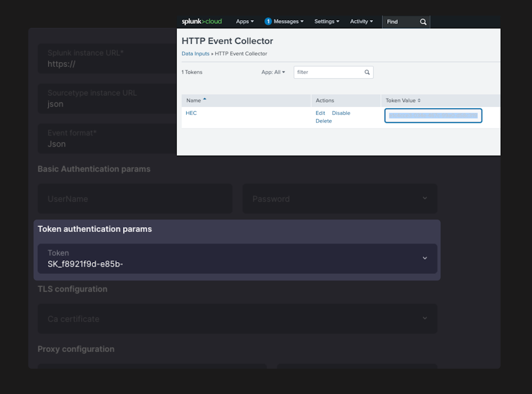Click the Find magnifier icon

423,22
